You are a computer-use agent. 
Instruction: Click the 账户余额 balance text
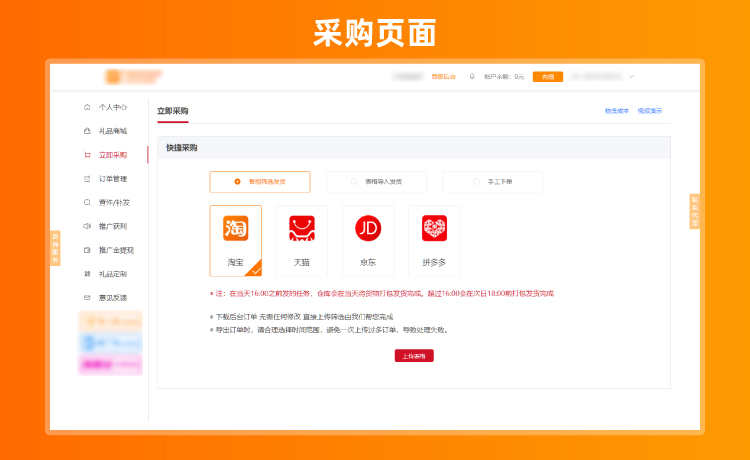pyautogui.click(x=504, y=77)
